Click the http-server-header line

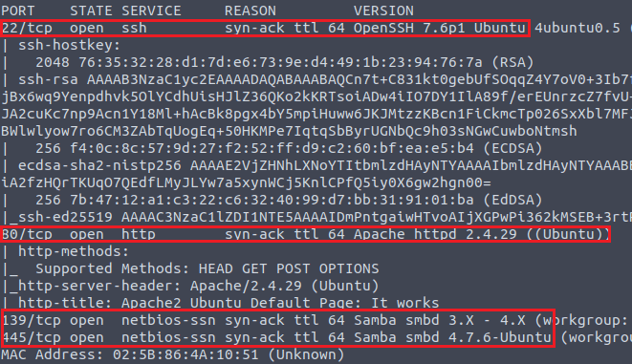click(198, 286)
